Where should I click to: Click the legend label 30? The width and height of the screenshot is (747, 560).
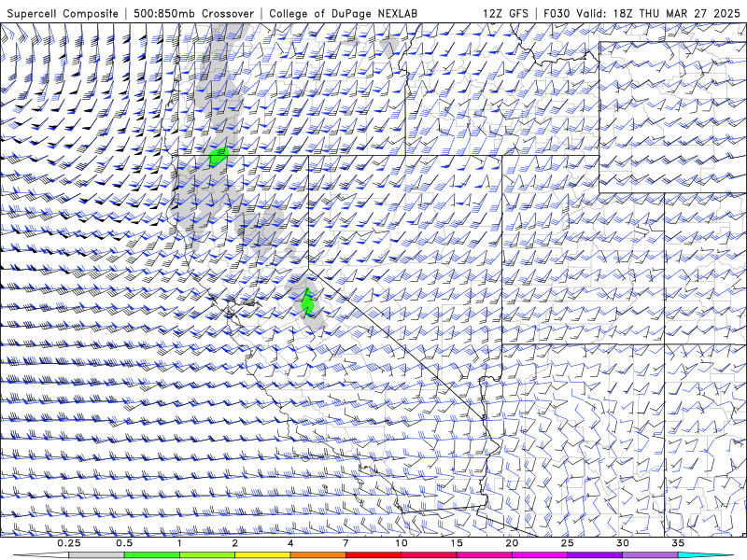[x=623, y=543]
